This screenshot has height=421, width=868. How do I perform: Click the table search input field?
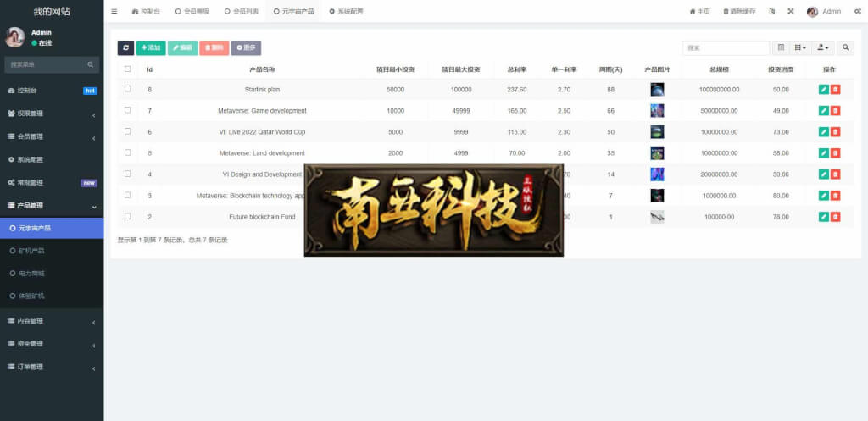pyautogui.click(x=726, y=48)
